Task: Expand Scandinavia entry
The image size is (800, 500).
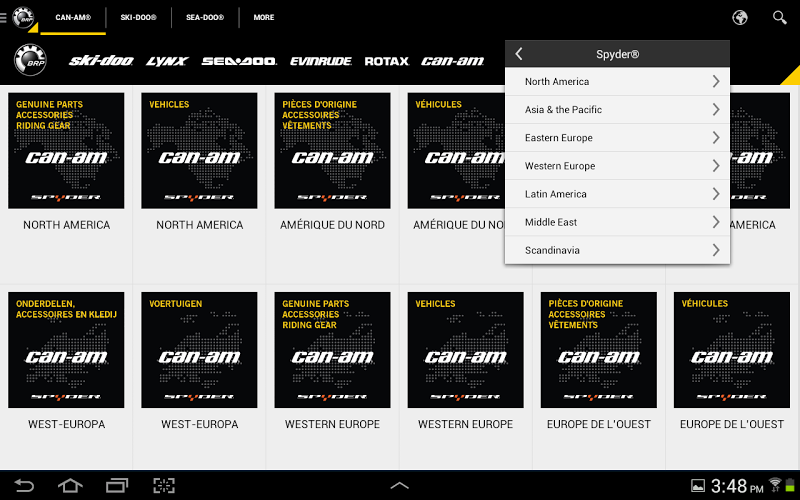Action: pyautogui.click(x=617, y=250)
